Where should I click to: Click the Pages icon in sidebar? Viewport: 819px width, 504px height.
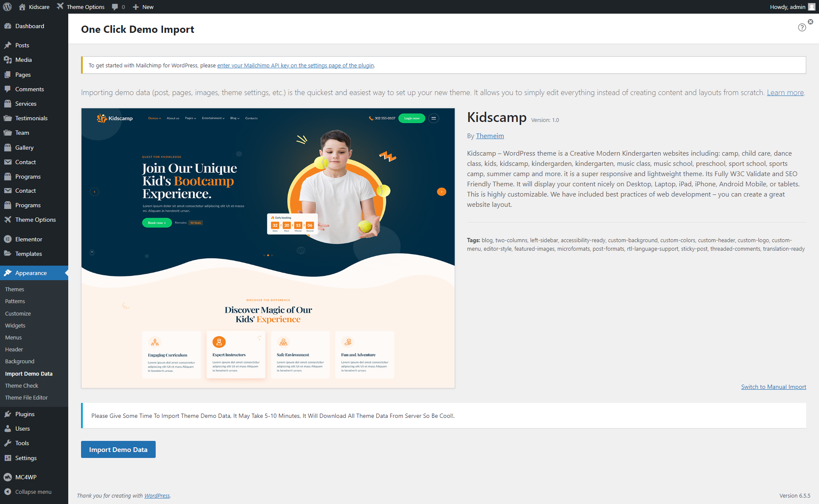click(x=8, y=75)
